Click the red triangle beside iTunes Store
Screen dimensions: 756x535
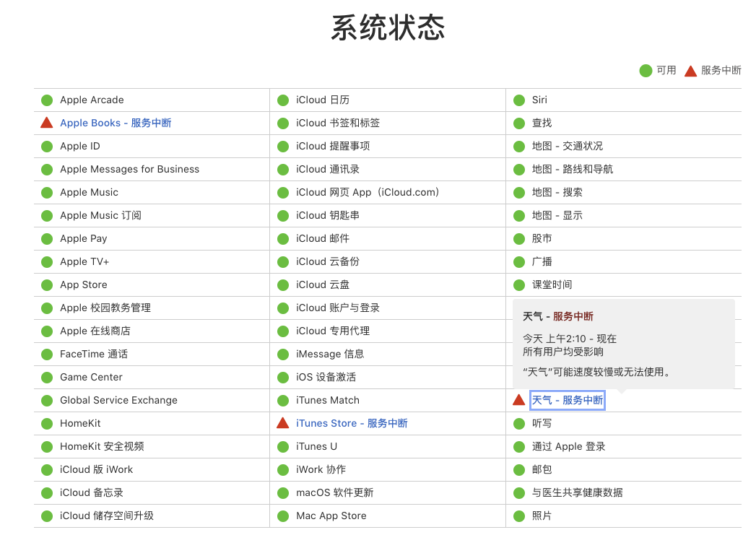[283, 422]
